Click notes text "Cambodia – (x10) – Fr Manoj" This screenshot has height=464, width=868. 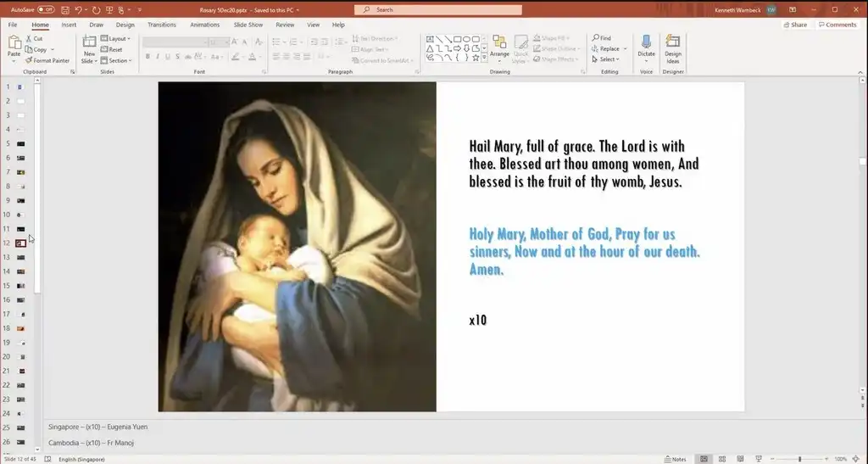tap(91, 443)
